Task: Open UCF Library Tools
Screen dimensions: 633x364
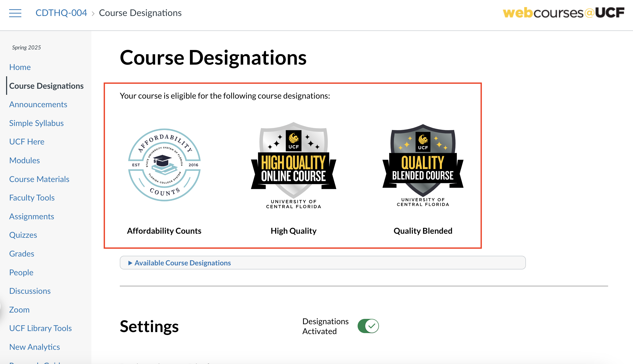Action: tap(40, 328)
